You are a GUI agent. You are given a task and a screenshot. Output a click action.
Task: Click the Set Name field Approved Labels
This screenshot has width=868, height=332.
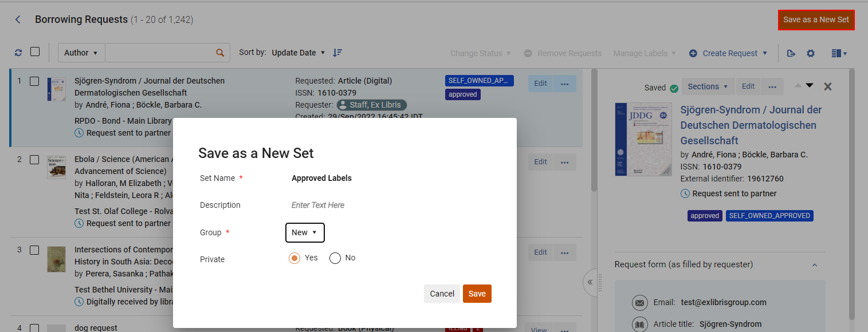coord(321,178)
